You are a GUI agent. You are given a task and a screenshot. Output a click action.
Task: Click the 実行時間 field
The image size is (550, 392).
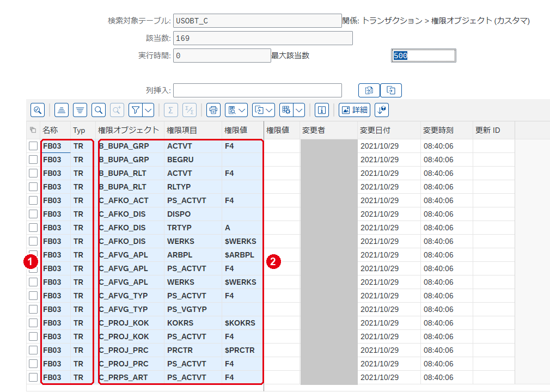tap(222, 56)
